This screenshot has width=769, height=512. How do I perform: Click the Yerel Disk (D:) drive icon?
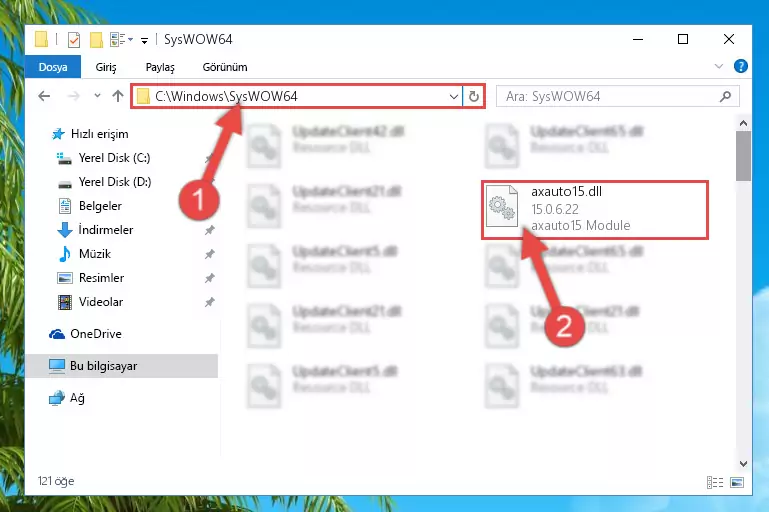pos(65,184)
